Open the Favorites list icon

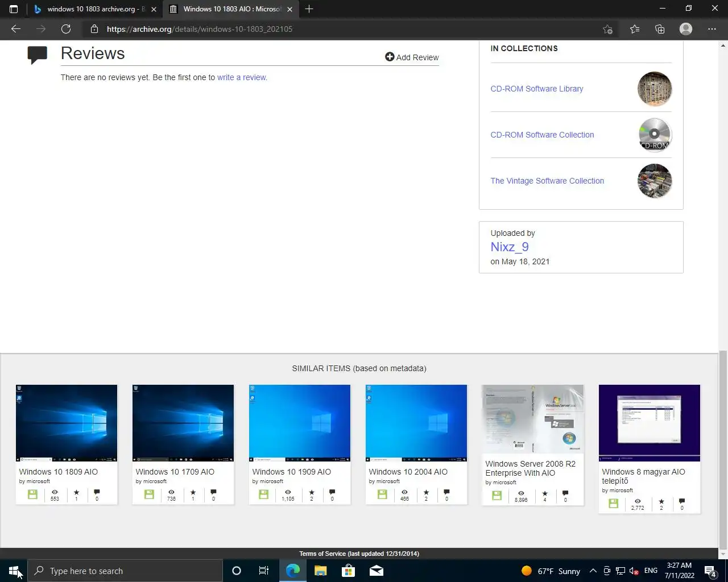(635, 29)
